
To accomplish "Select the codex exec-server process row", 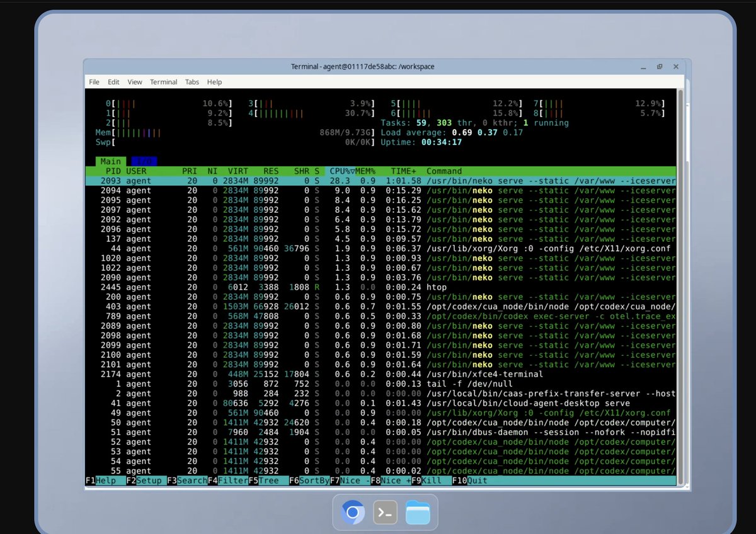I will coord(381,316).
